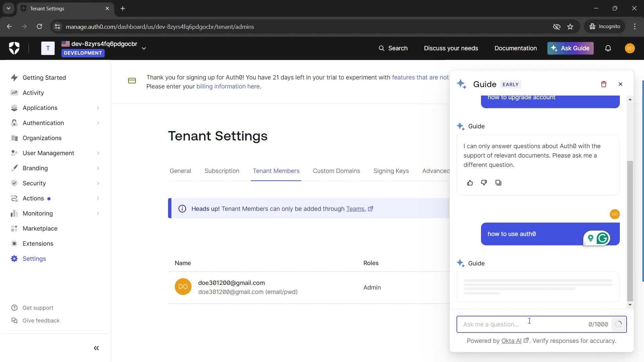644x362 pixels.
Task: Expand the User Management section
Action: [55, 153]
